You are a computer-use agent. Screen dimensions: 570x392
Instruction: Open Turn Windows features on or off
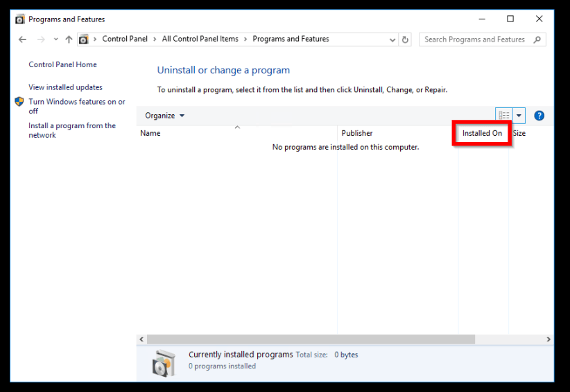(77, 107)
